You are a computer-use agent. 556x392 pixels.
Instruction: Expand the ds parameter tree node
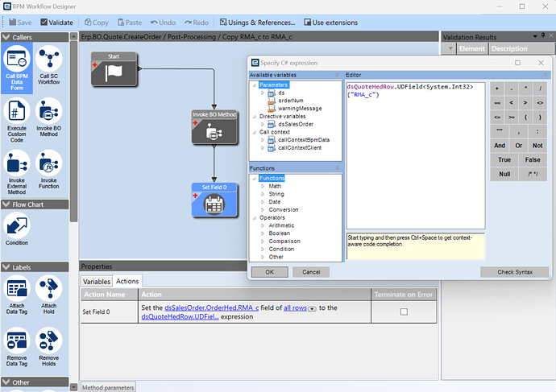pyautogui.click(x=262, y=93)
